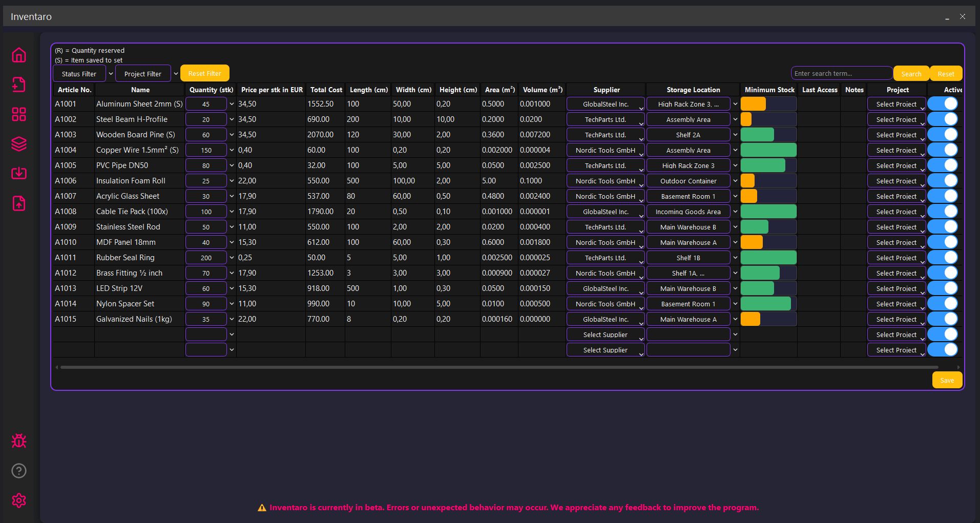This screenshot has width=980, height=523.
Task: Toggle Active switch for A1001
Action: 943,103
